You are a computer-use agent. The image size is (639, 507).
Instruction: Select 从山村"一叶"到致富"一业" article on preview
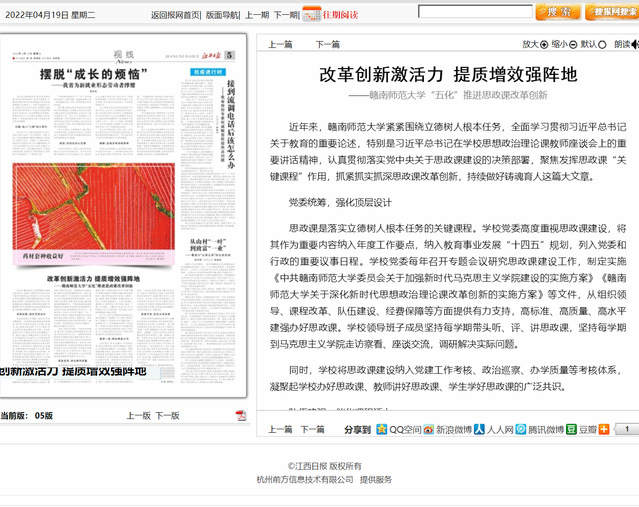click(208, 245)
